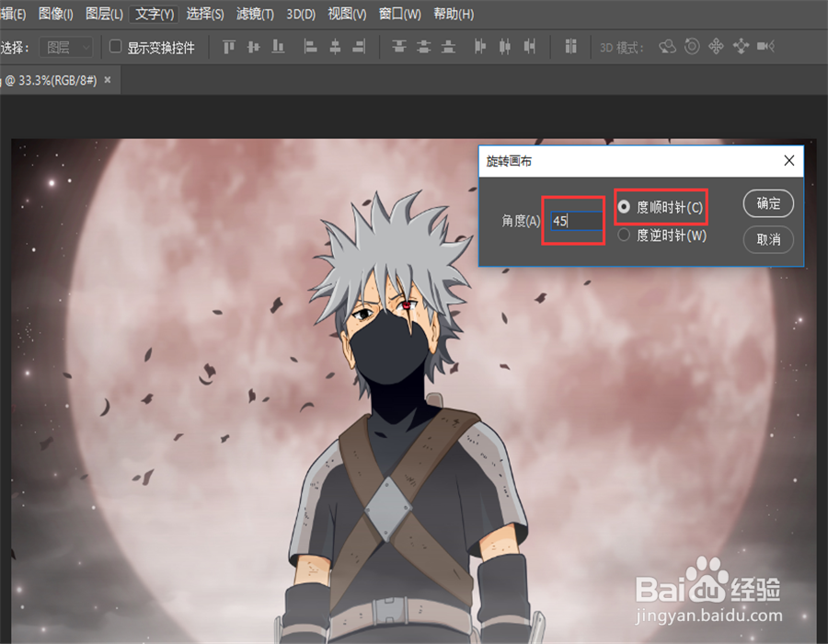The width and height of the screenshot is (828, 644).
Task: Open the 3D(D) menu
Action: [x=301, y=14]
